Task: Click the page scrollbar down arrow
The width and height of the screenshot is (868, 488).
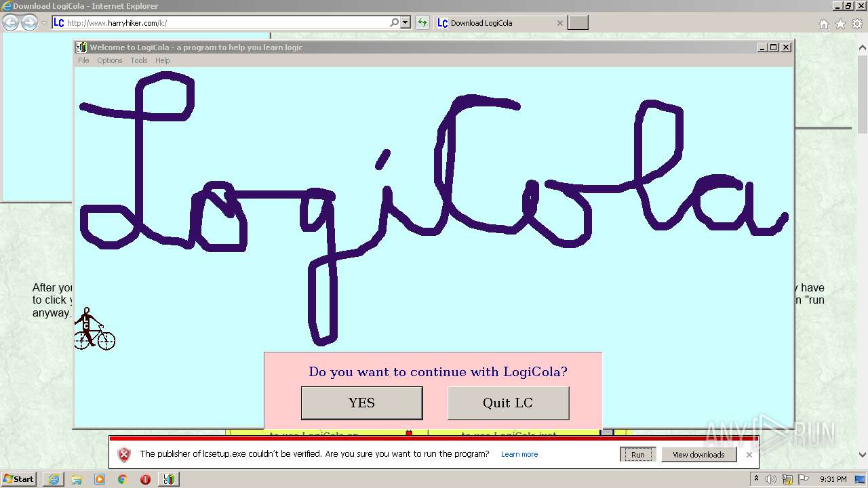Action: 863,455
